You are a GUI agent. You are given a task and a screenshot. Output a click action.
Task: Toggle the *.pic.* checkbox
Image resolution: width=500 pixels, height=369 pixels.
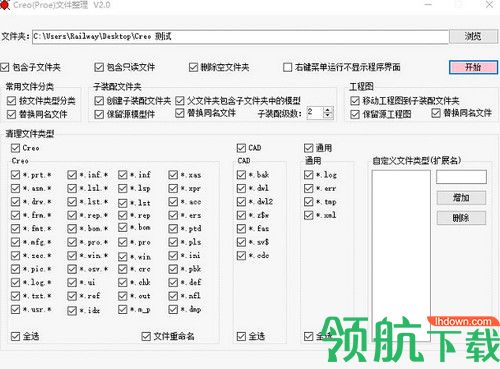[15, 269]
